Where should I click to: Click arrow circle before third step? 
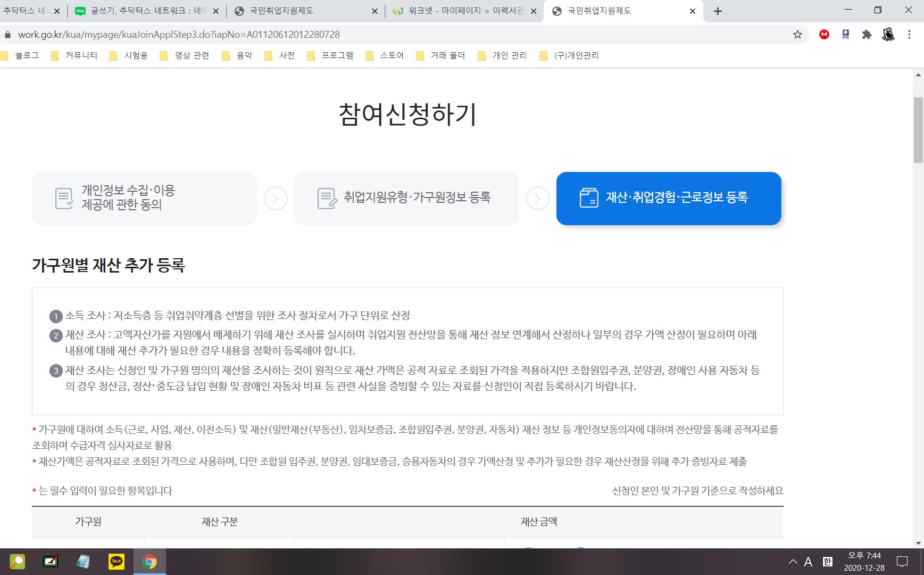coord(538,199)
